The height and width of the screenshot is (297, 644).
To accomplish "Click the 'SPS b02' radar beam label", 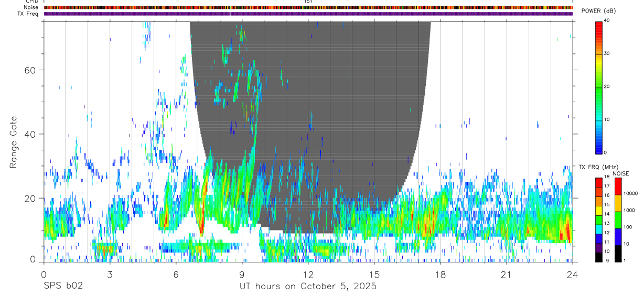I will [63, 287].
